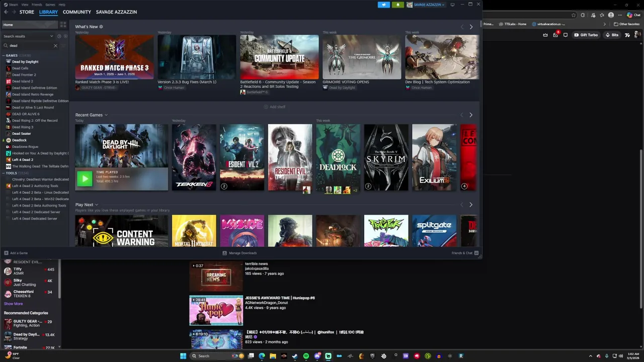644x362 pixels.
Task: Open the Steam menu
Action: click(14, 5)
